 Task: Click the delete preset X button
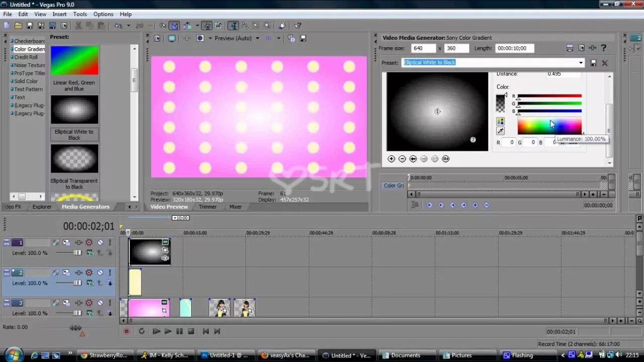tap(604, 63)
